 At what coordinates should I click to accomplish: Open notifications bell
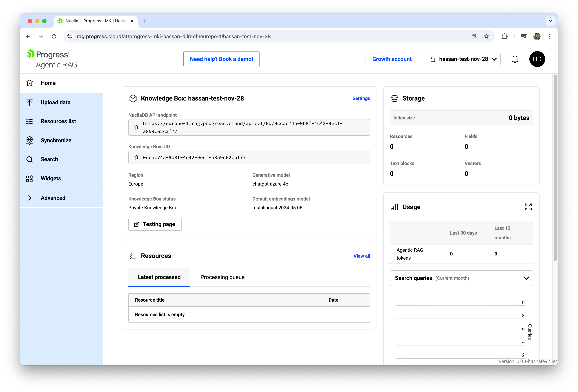pyautogui.click(x=515, y=59)
